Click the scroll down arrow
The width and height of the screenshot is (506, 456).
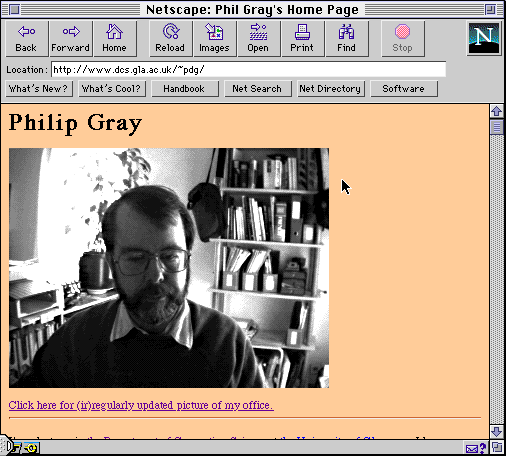tap(497, 432)
